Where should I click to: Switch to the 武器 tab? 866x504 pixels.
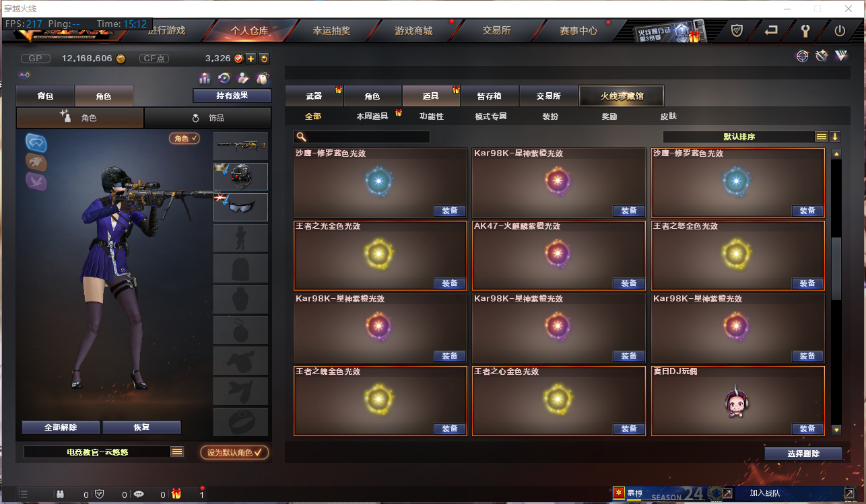pos(314,96)
